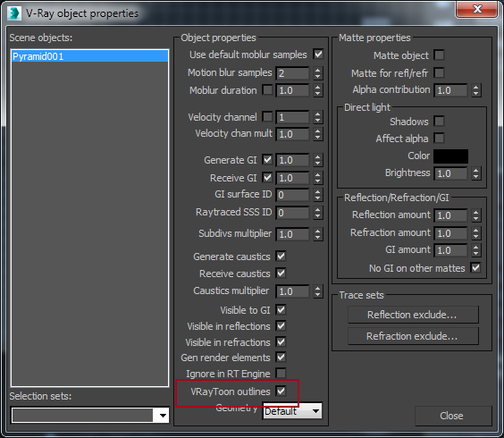Click the Brightness spinner arrows

click(476, 173)
